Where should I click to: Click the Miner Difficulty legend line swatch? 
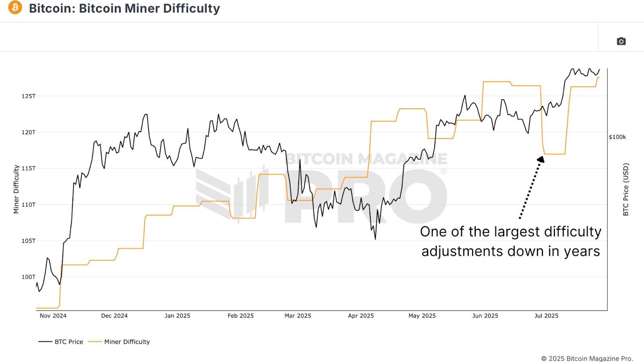pos(96,341)
